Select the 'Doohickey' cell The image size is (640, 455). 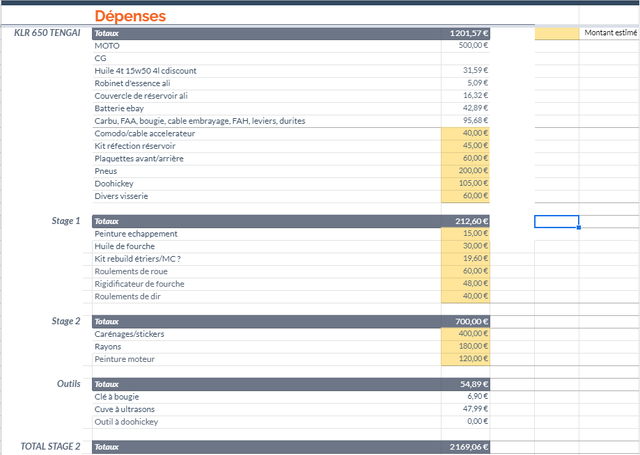267,184
